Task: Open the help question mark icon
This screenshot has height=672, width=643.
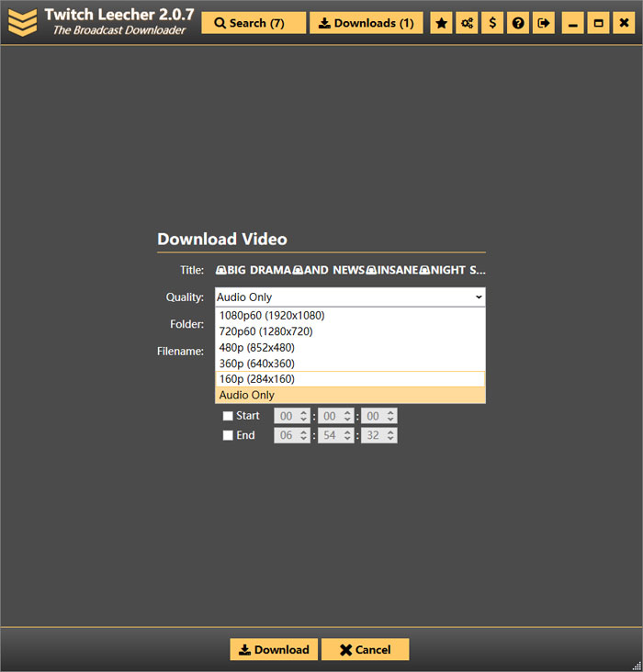Action: pos(518,23)
